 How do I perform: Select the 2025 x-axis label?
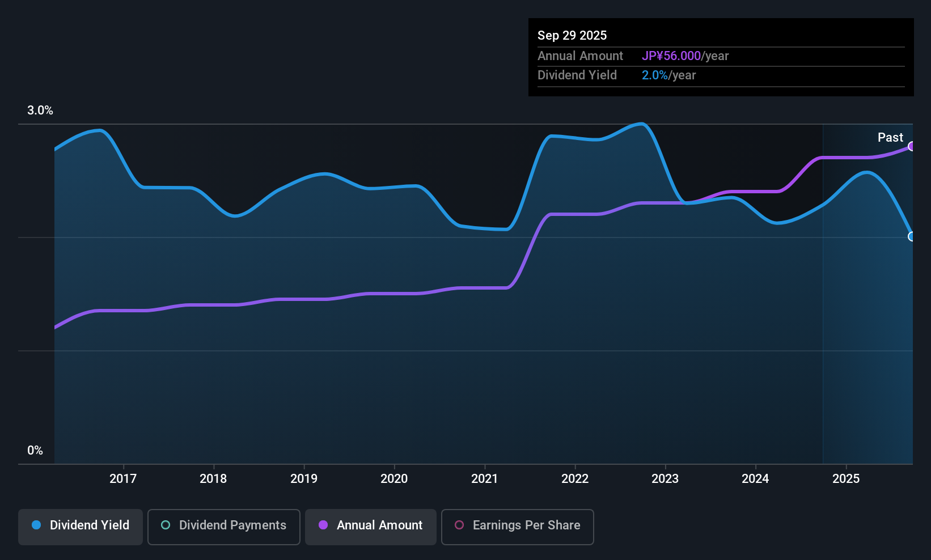[x=846, y=479]
